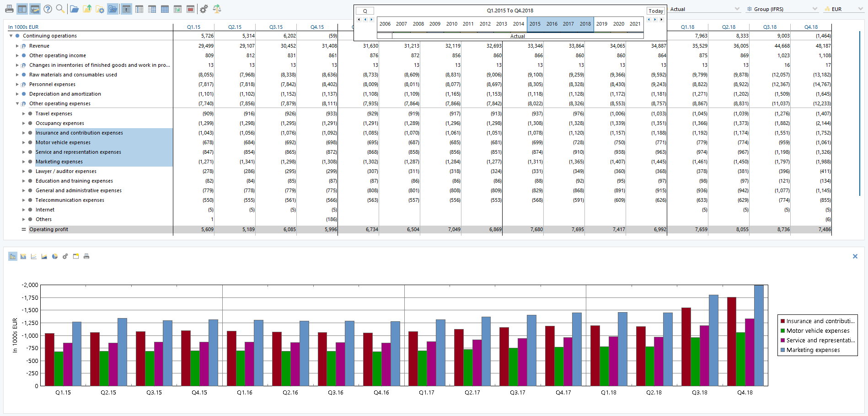Click the balance scale icon in toolbar
The image size is (868, 416).
pyautogui.click(x=217, y=9)
